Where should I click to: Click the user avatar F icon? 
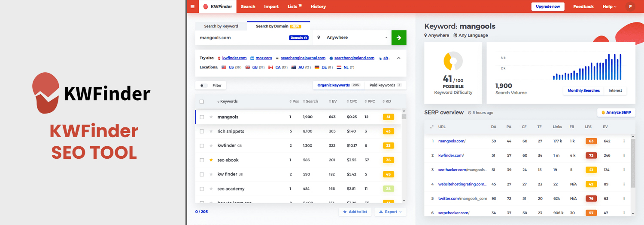click(x=630, y=6)
